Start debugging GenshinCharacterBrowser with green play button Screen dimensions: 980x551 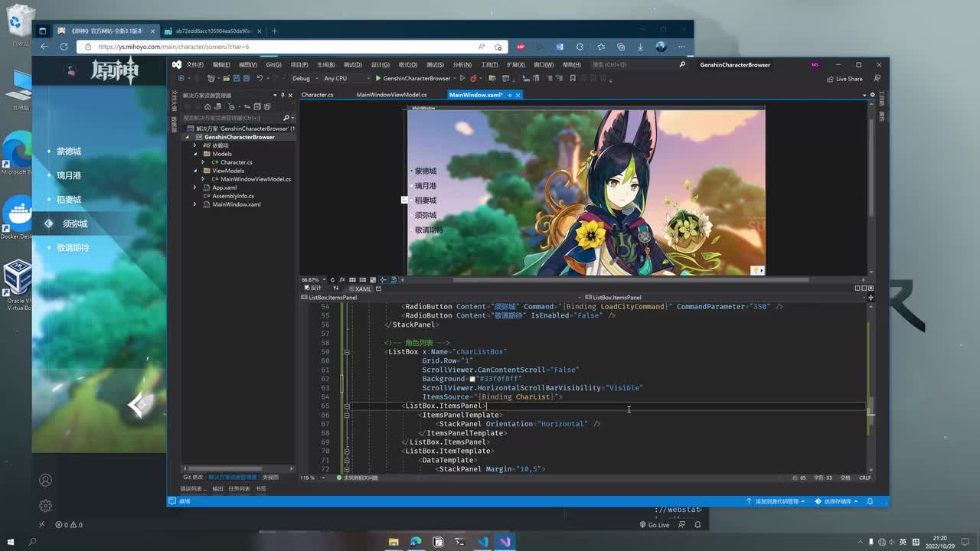point(413,78)
